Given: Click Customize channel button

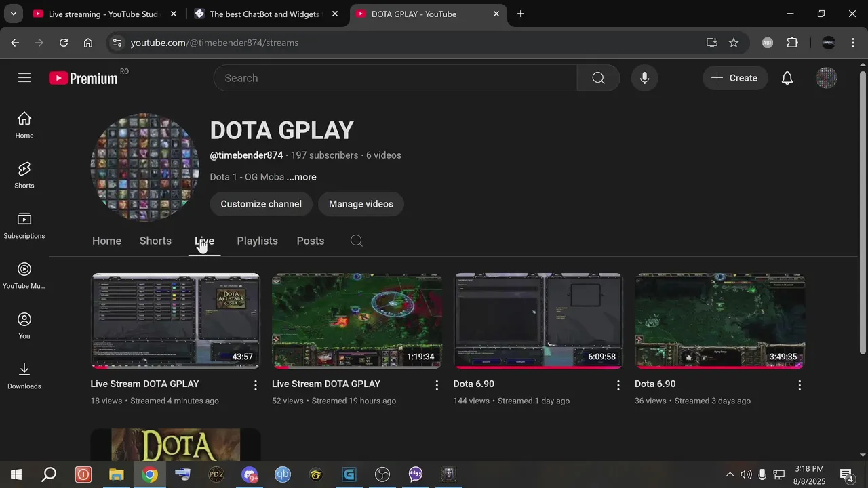Looking at the screenshot, I should [261, 204].
